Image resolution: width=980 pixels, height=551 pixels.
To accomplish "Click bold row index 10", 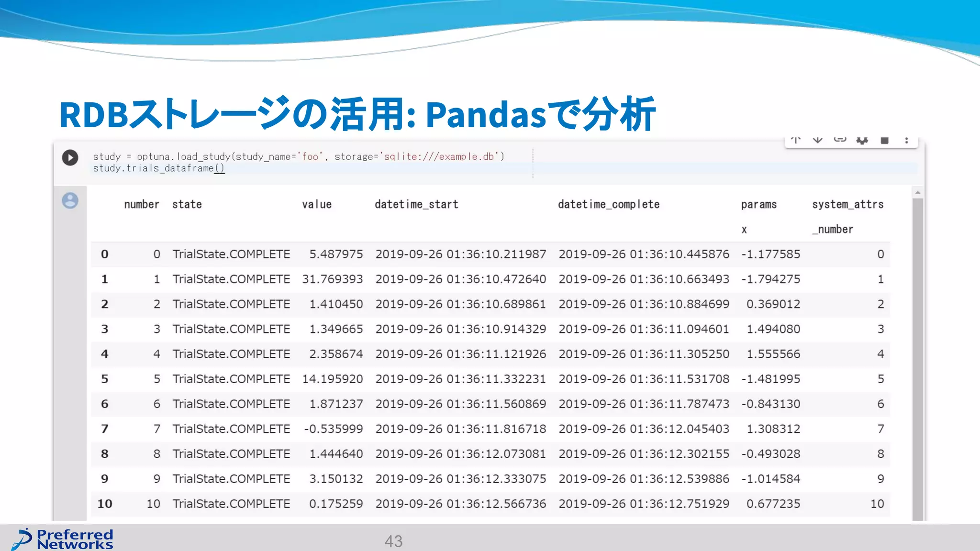I will coord(105,504).
